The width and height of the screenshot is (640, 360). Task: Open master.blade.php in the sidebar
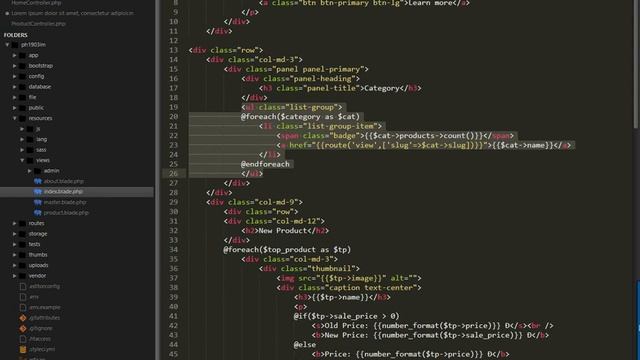click(x=65, y=202)
